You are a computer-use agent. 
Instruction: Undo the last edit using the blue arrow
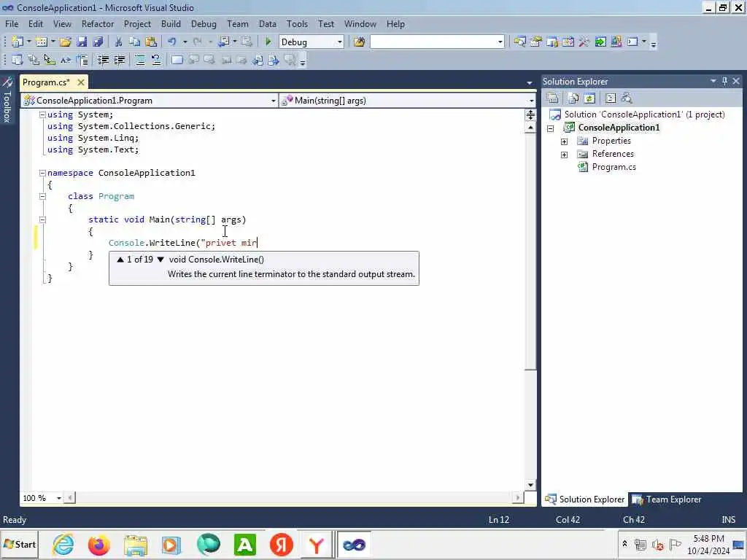click(172, 42)
